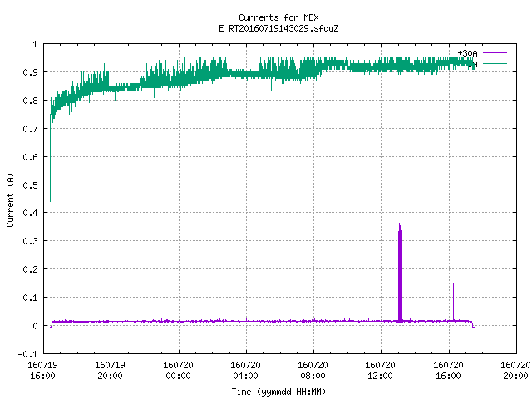The width and height of the screenshot is (532, 399).
Task: Click the purple spike after 160720 16:00
Action: pyautogui.click(x=453, y=302)
